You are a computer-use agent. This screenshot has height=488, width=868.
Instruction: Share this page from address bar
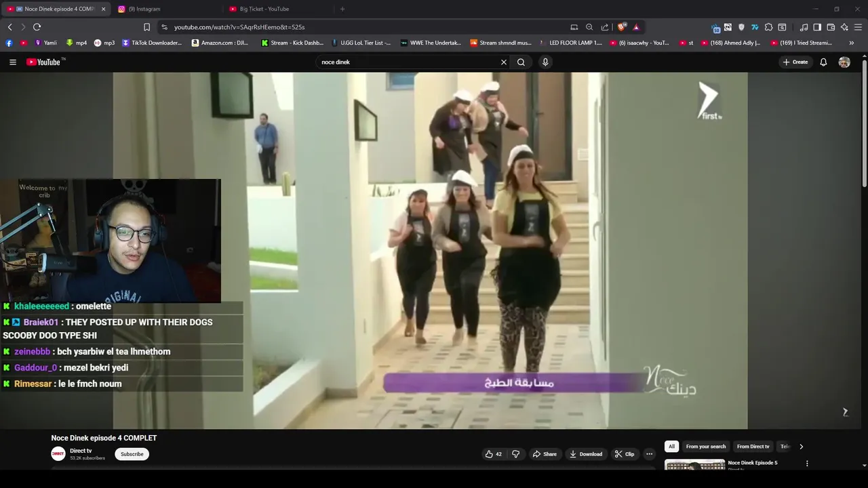[604, 27]
